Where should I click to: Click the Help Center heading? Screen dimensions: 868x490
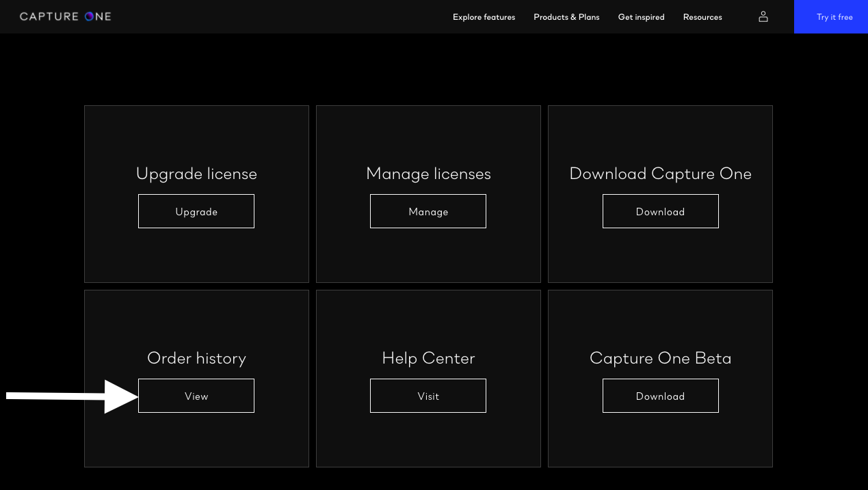click(428, 358)
